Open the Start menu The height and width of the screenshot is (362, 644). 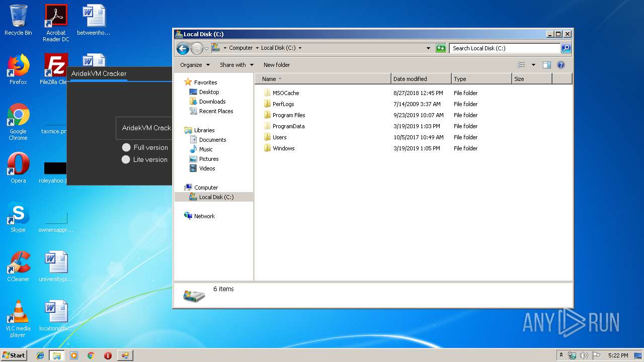(14, 355)
